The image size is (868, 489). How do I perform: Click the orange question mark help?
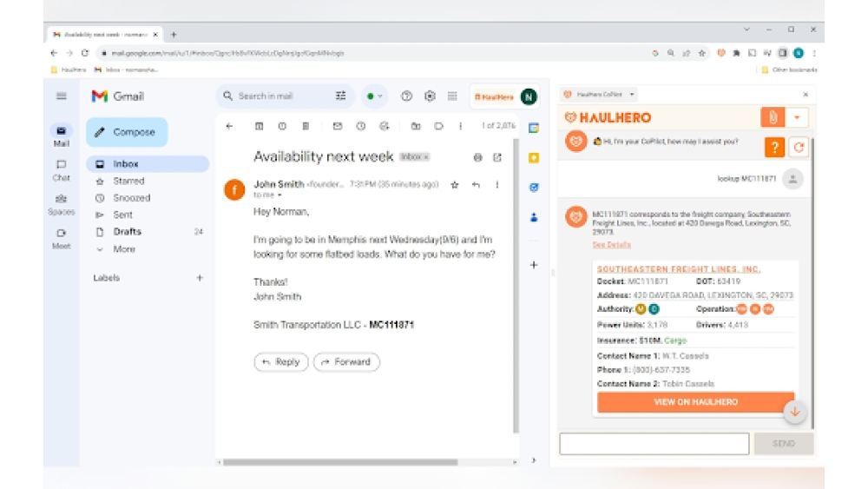tap(774, 148)
